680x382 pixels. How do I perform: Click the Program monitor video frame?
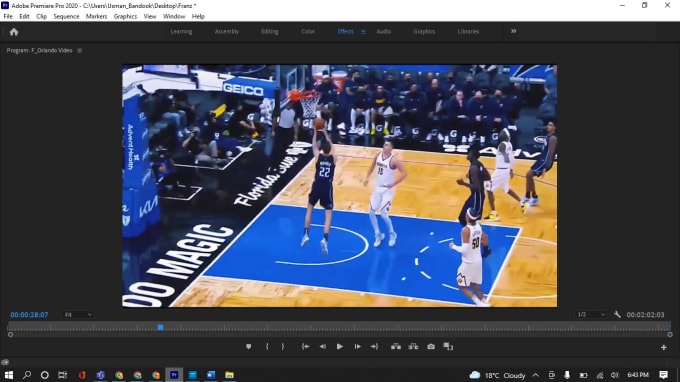tap(340, 186)
